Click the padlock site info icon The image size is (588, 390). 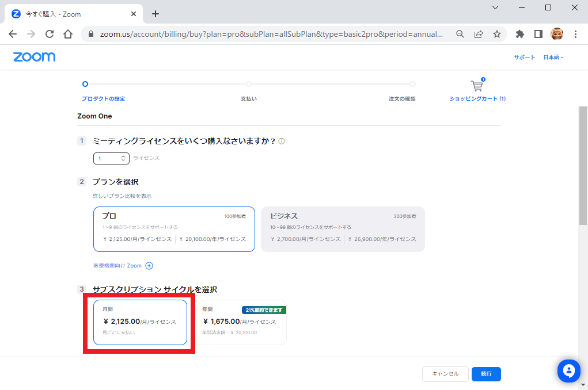point(91,34)
